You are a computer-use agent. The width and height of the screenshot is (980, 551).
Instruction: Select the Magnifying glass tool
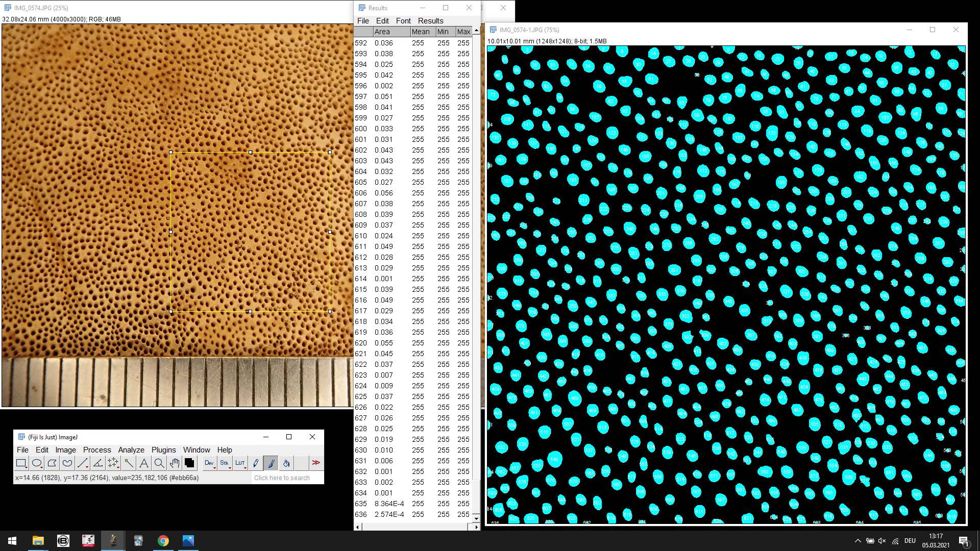click(159, 463)
